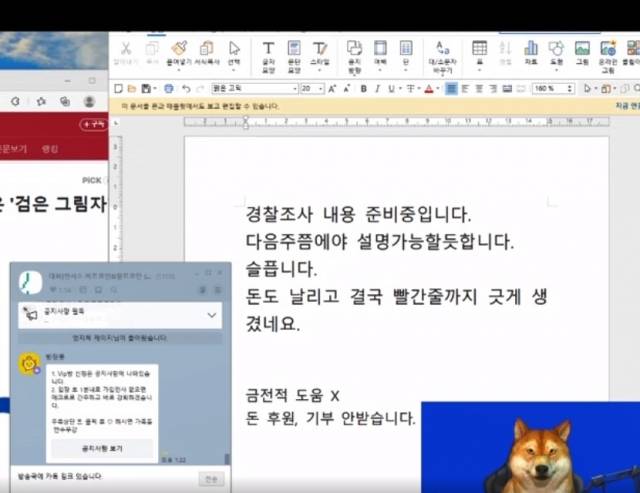Click the browser subscribe (+구독) button
Image resolution: width=640 pixels, height=493 pixels.
(93, 124)
